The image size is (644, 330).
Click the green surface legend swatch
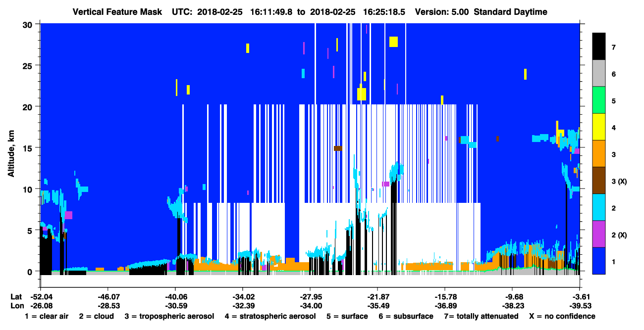599,100
